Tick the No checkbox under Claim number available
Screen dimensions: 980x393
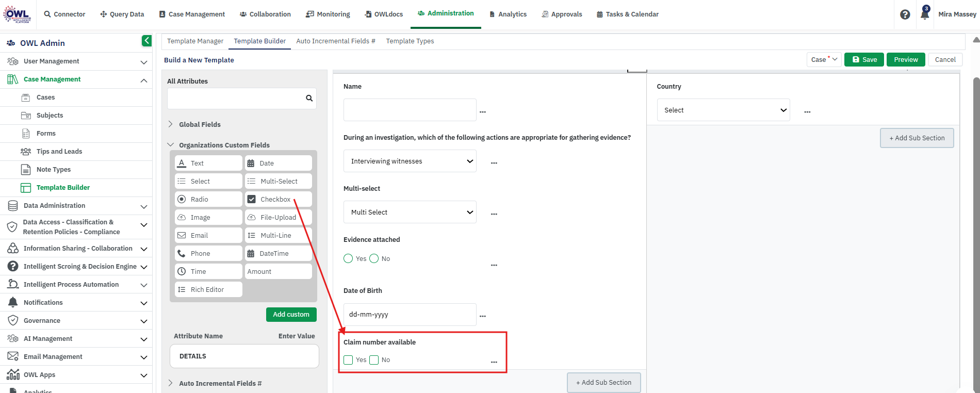(x=374, y=360)
